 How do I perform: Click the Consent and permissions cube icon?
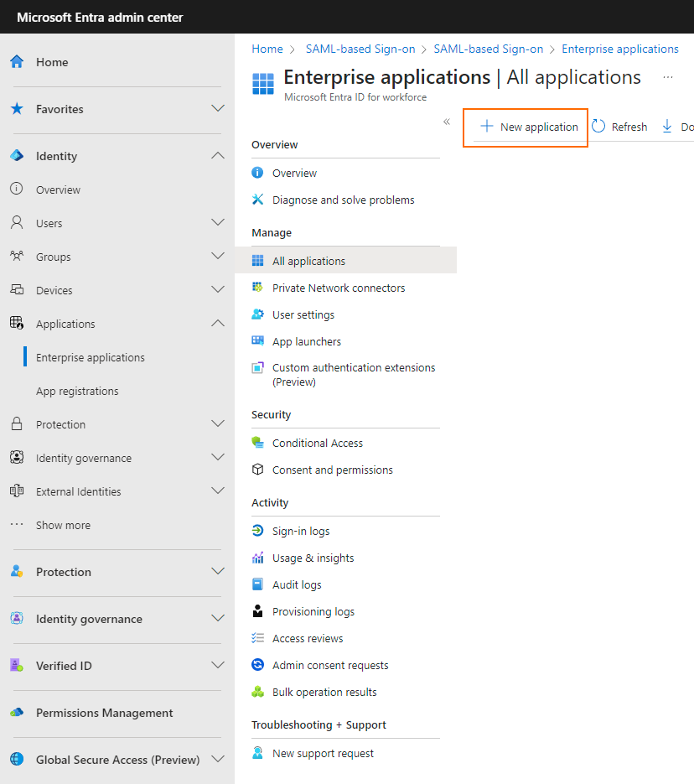(258, 470)
